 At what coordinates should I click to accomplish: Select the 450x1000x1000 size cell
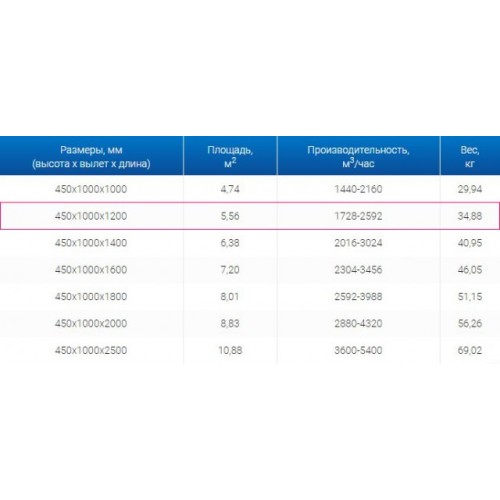[91, 189]
